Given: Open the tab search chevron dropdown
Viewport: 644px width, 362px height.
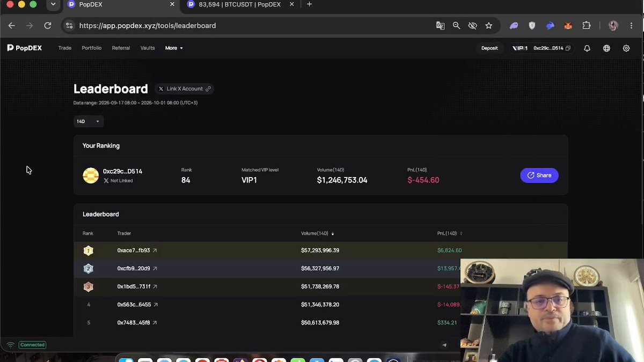Looking at the screenshot, I should [x=53, y=4].
